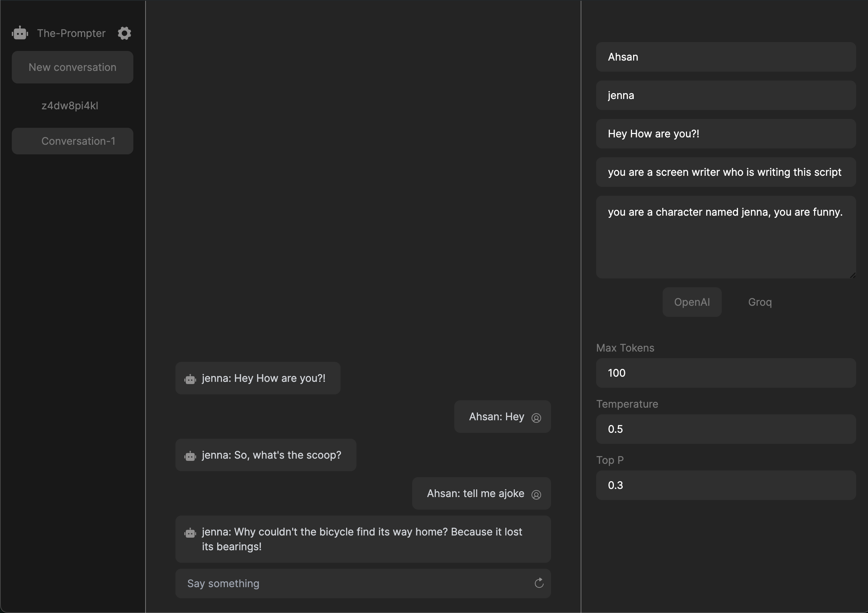This screenshot has height=613, width=868.
Task: Click the refresh icon in message box
Action: coord(539,583)
